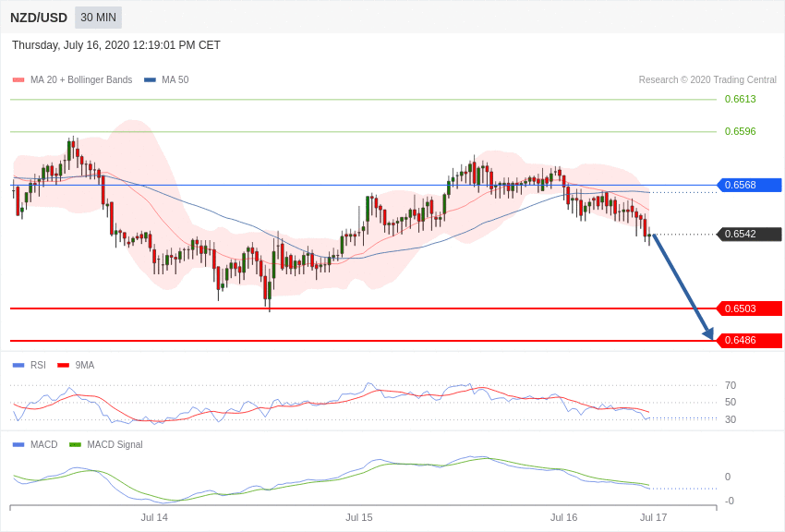
Task: Click the Jul 17 date axis label
Action: [x=653, y=517]
